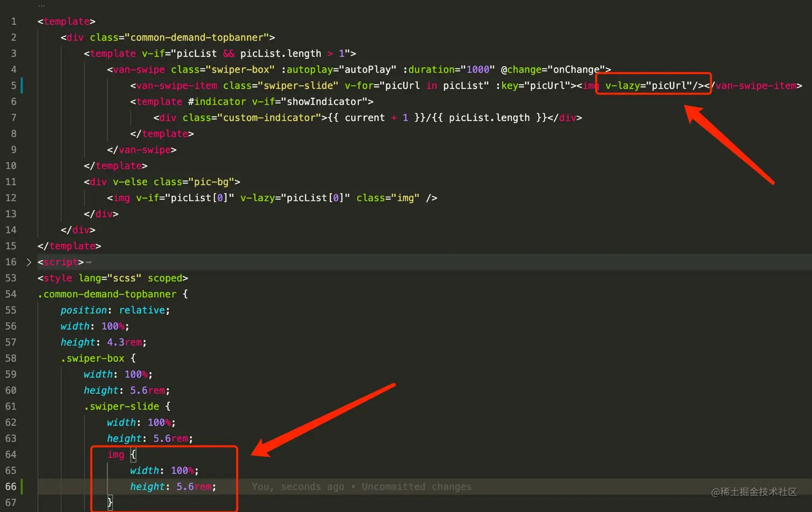Viewport: 812px width, 512px height.
Task: Click the van-swipe-item opening tag on line 5
Action: pos(173,86)
